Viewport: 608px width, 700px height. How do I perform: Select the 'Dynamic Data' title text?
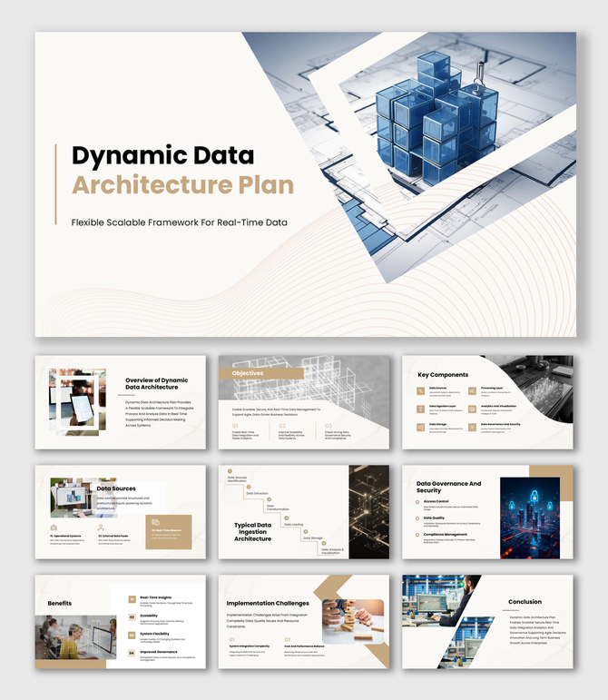pos(162,155)
